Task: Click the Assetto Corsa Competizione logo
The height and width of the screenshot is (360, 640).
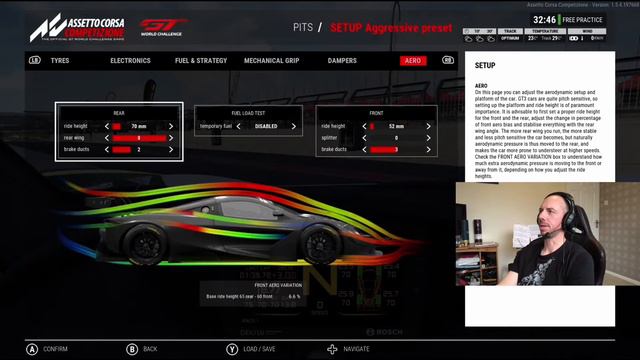Action: pos(77,27)
